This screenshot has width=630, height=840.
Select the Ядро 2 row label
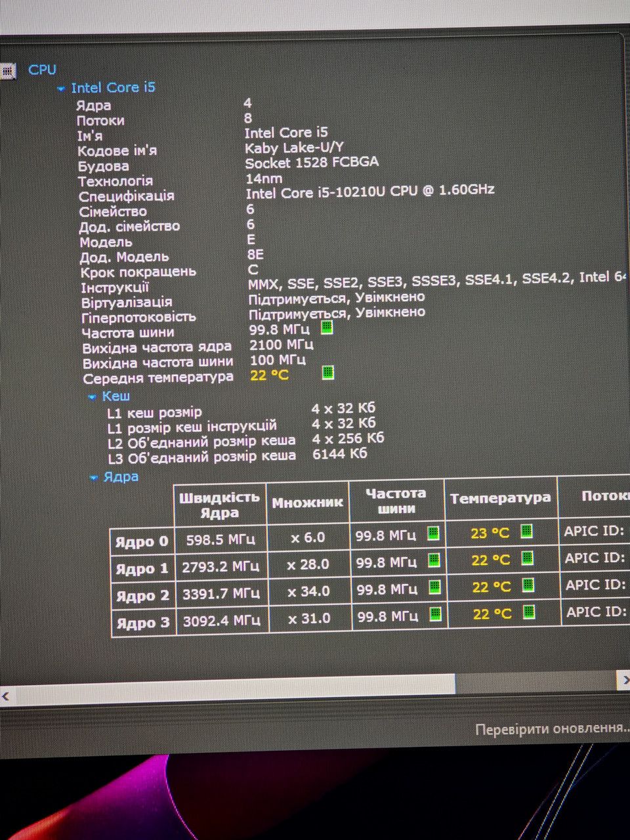(x=143, y=596)
